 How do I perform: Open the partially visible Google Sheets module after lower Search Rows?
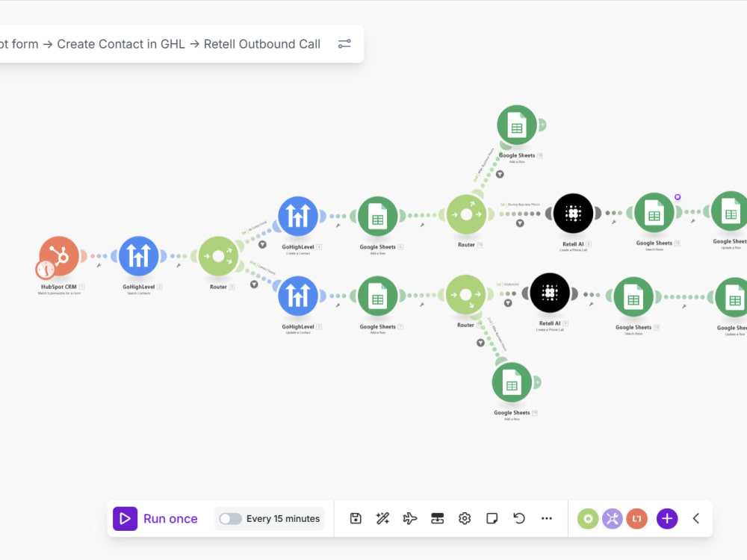(x=732, y=297)
